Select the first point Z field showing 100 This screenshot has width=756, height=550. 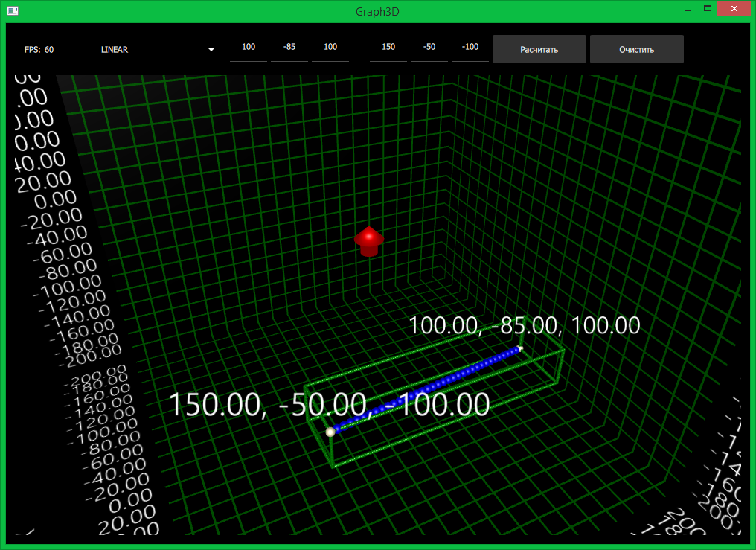click(330, 48)
